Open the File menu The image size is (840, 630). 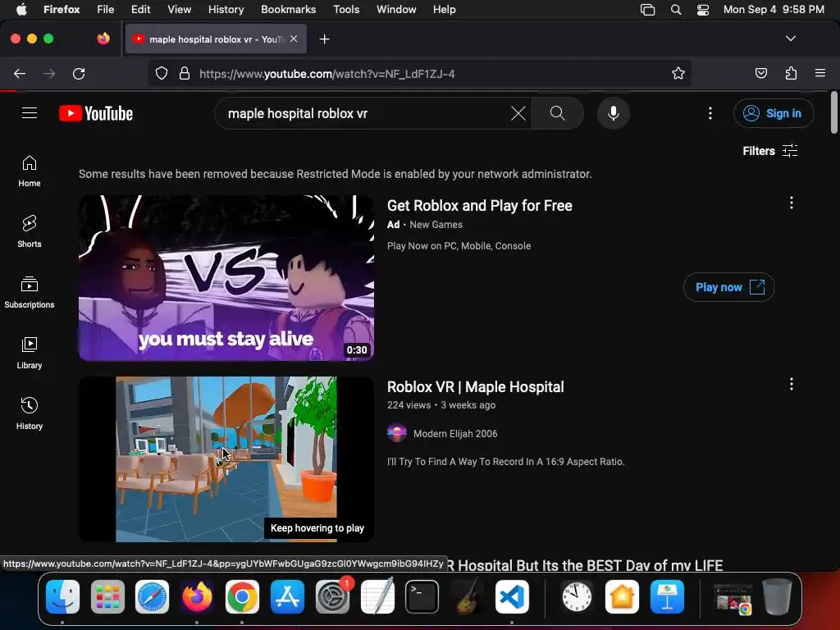click(106, 10)
